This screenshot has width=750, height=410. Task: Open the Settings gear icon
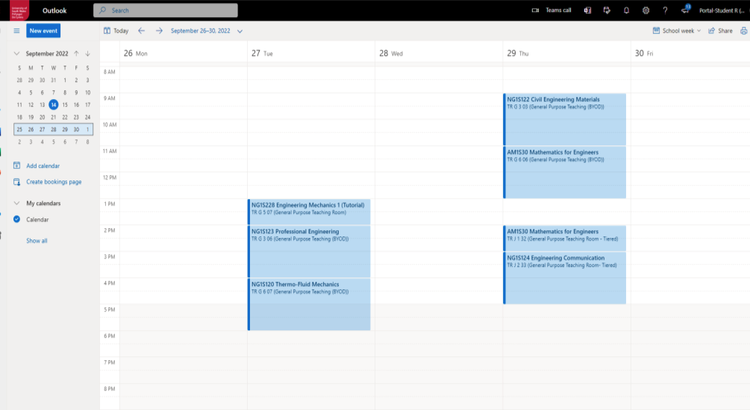pos(646,10)
